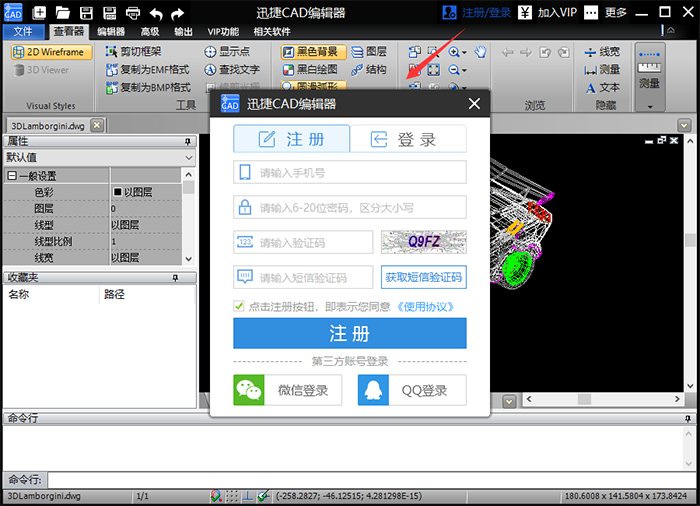Click the drawing area horizontal scrollbar
Screen dimensions: 700x506
click(603, 399)
